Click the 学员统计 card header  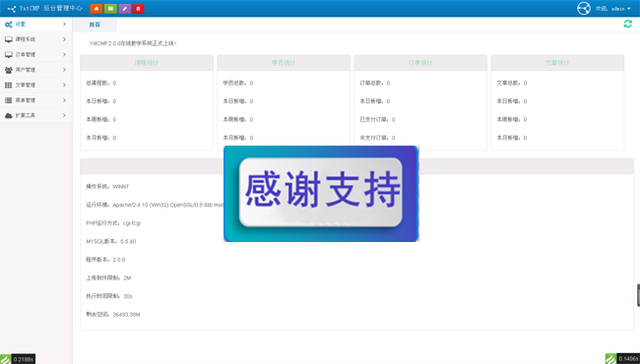pyautogui.click(x=284, y=63)
